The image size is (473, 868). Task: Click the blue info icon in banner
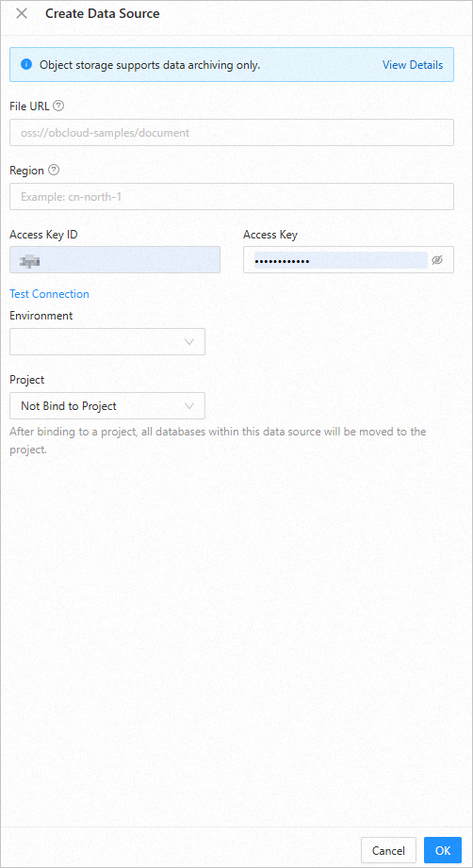pyautogui.click(x=26, y=65)
